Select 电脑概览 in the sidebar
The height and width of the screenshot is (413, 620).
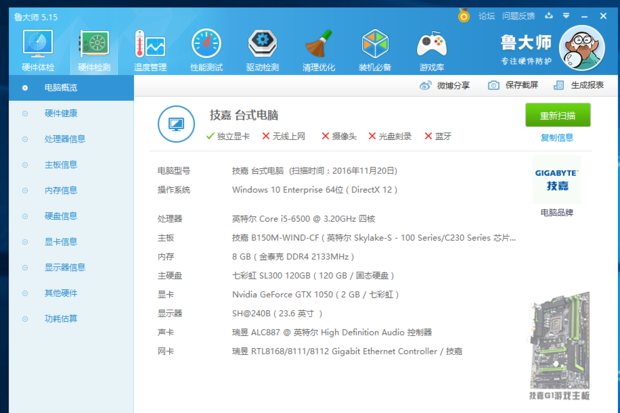(71, 88)
